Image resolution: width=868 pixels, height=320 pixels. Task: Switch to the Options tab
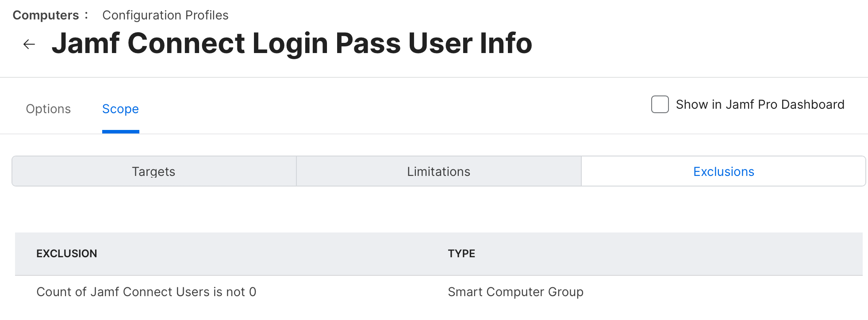[x=48, y=109]
